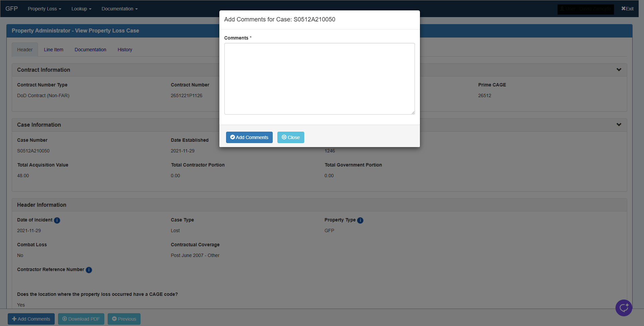
Task: Open the Property Loss menu
Action: click(x=44, y=9)
